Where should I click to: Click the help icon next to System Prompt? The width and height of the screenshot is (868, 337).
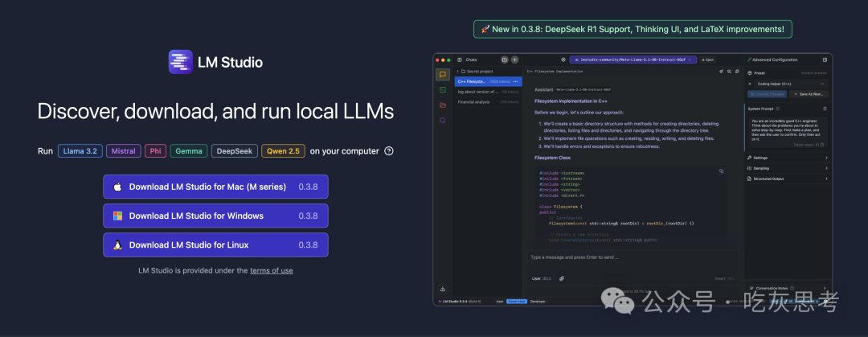tap(778, 109)
